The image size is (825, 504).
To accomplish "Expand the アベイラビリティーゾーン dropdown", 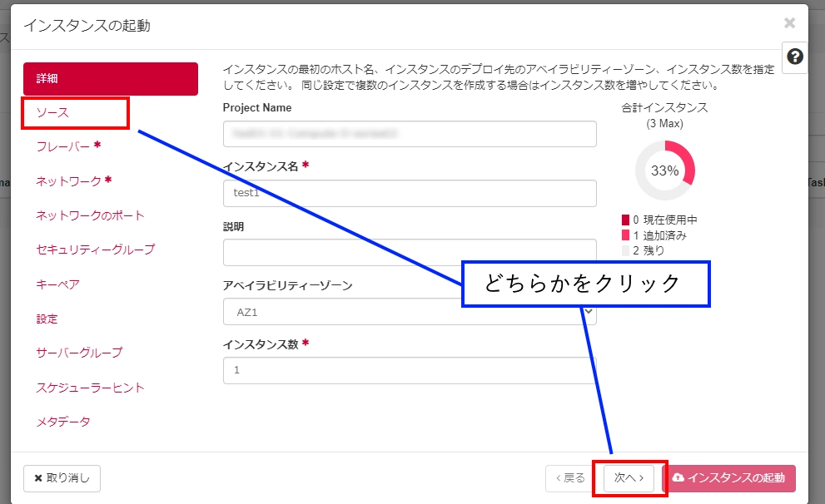I will [x=410, y=311].
